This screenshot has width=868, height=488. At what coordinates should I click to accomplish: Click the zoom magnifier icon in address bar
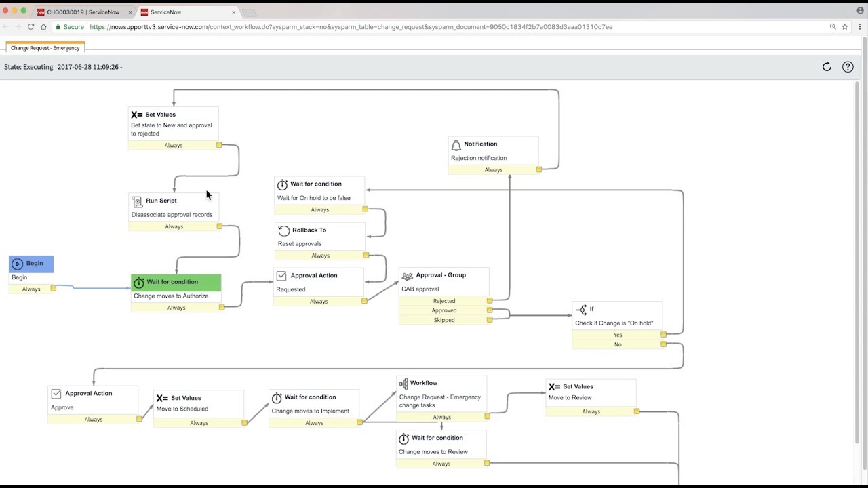click(833, 27)
